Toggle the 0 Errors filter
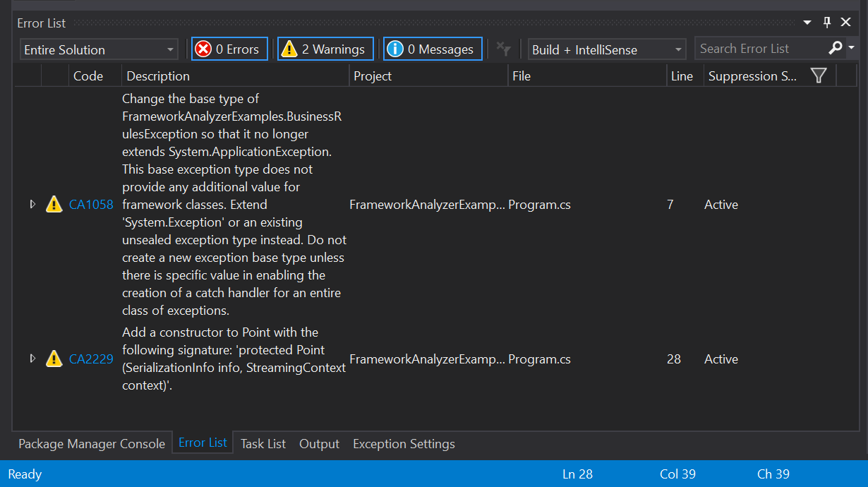Screen dimensions: 868x487 (x=229, y=48)
